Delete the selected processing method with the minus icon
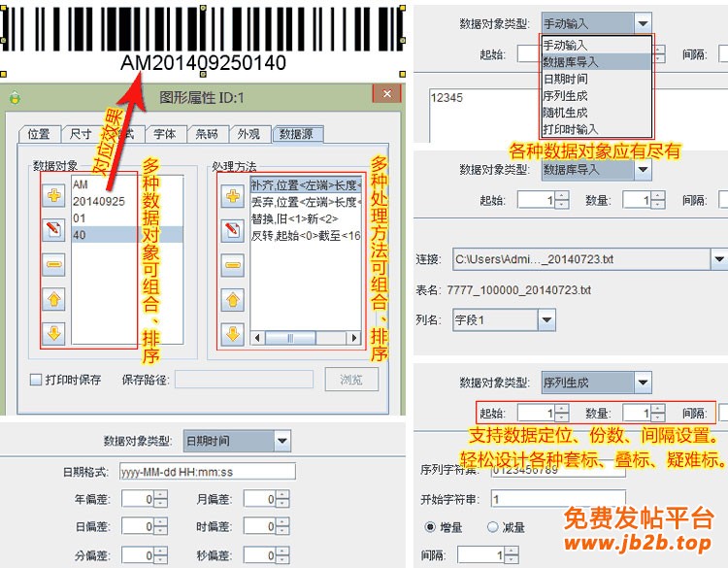Viewport: 728px width, 568px height. [233, 265]
